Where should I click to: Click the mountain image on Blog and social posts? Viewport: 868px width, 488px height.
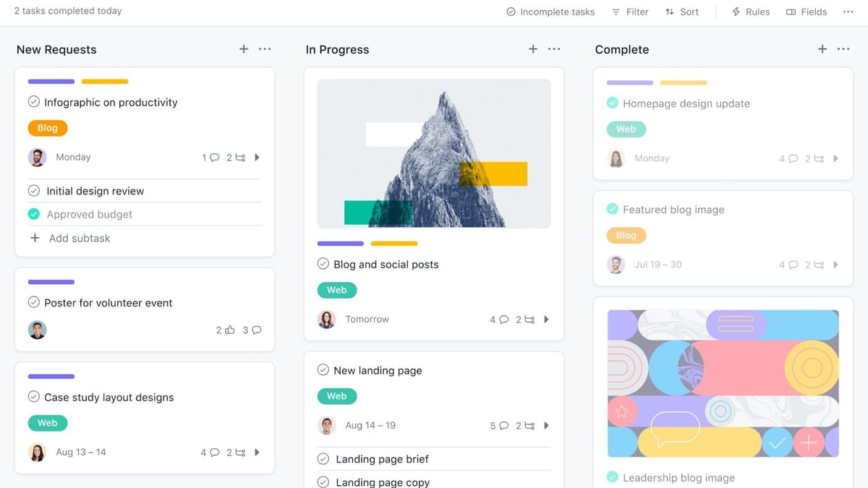tap(433, 153)
